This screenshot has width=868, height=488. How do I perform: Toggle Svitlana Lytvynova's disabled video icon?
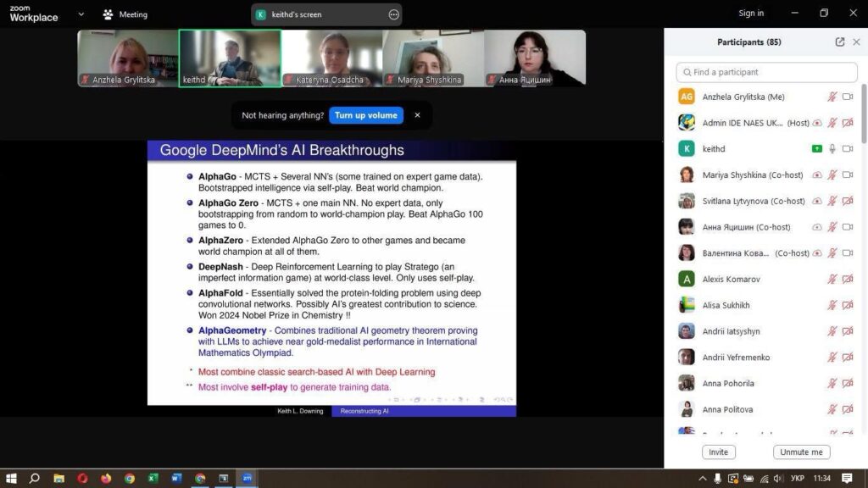pos(848,202)
